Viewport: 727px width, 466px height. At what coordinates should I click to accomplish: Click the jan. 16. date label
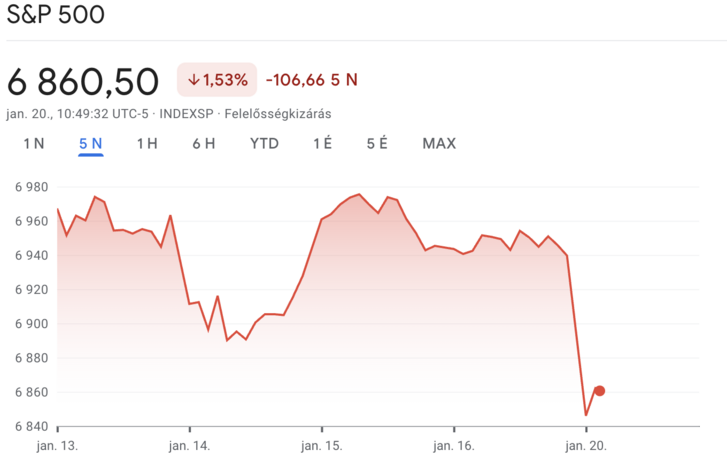click(454, 444)
